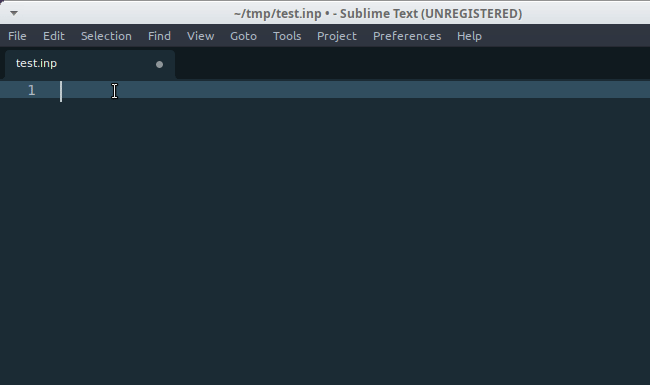Image resolution: width=650 pixels, height=385 pixels.
Task: Open the window menu arrow in title bar
Action: coord(14,13)
